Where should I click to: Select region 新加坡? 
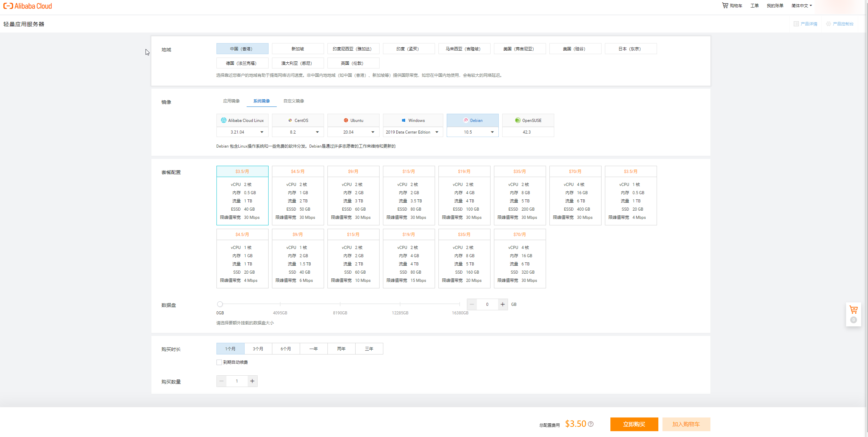click(298, 49)
